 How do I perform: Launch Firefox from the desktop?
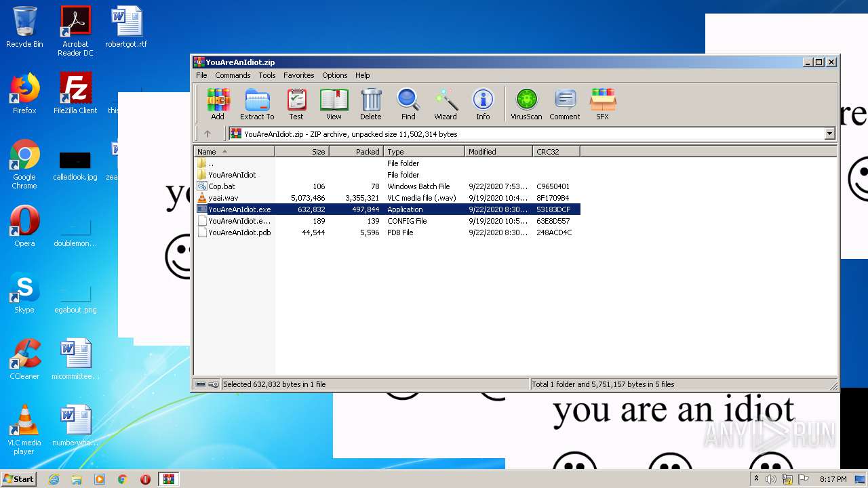24,94
